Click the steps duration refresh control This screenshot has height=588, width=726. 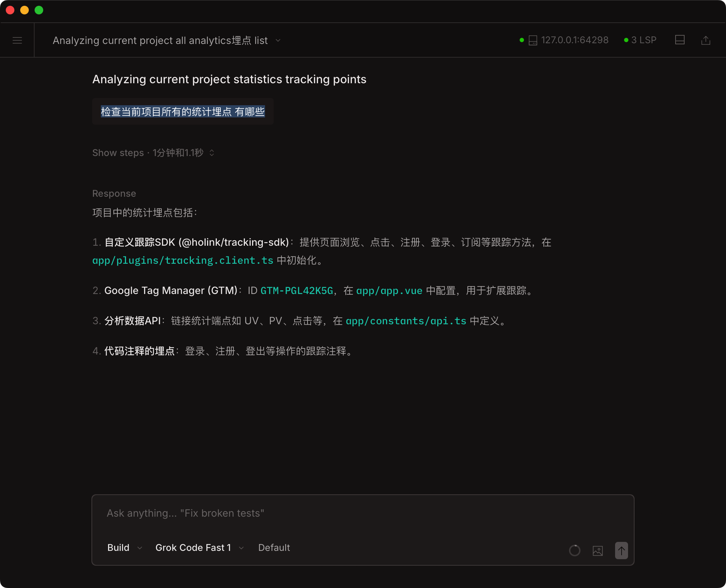[x=212, y=153]
